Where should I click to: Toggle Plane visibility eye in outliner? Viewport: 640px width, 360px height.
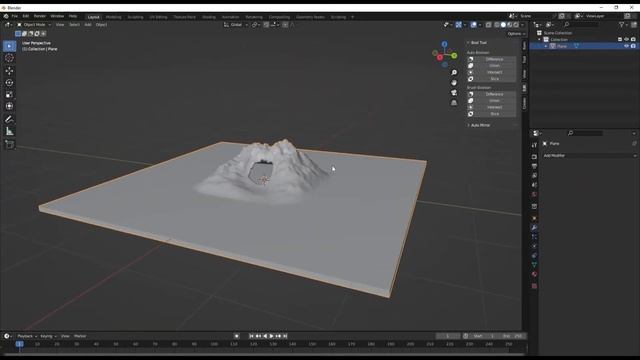627,46
